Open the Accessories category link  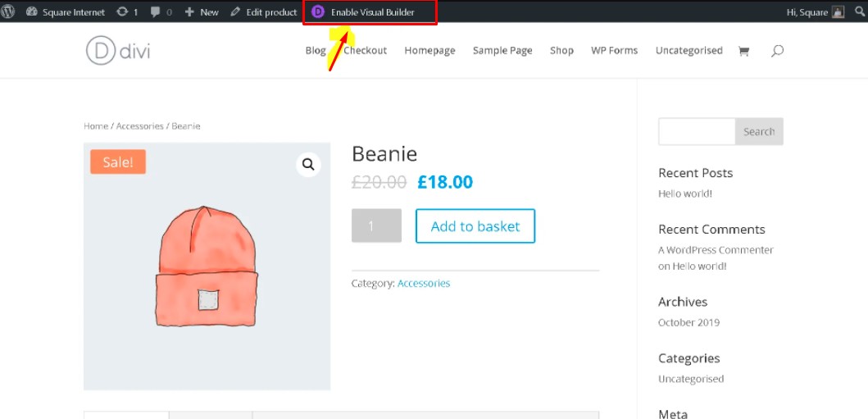click(x=424, y=284)
